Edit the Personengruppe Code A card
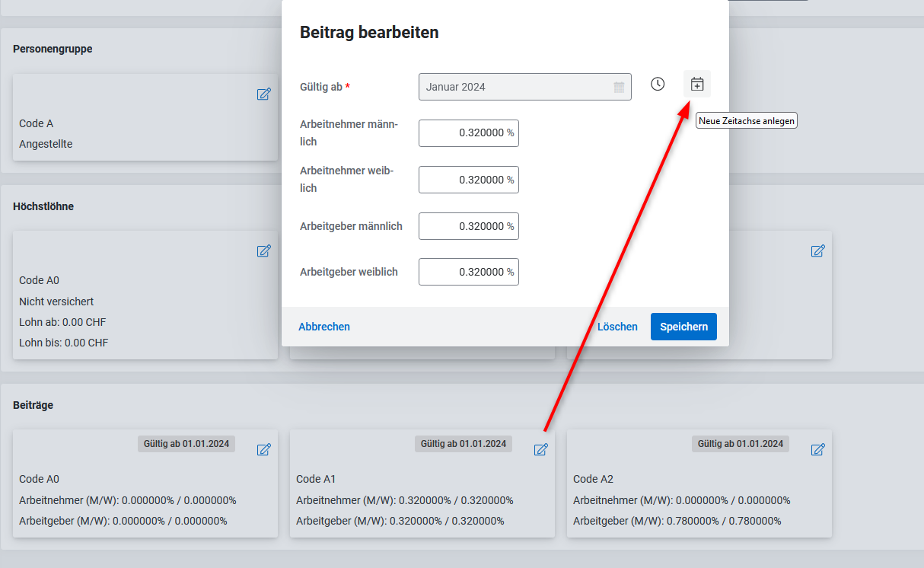Viewport: 924px width, 568px height. (263, 94)
